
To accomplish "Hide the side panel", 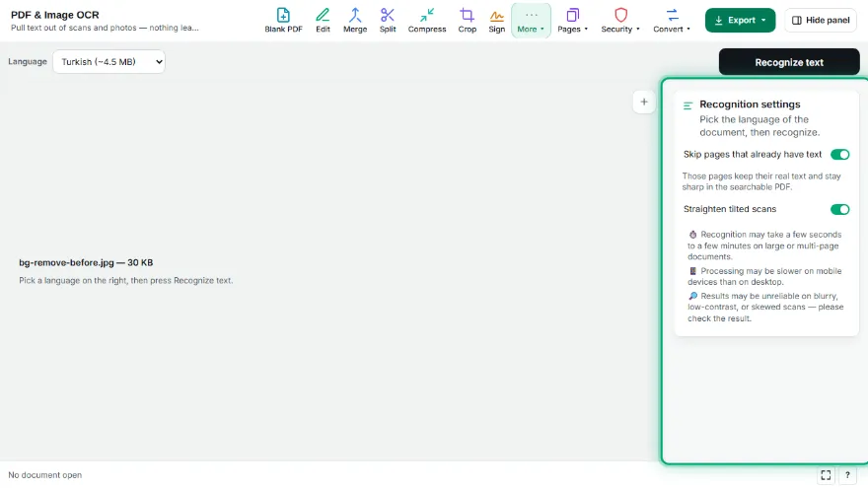I will point(821,20).
